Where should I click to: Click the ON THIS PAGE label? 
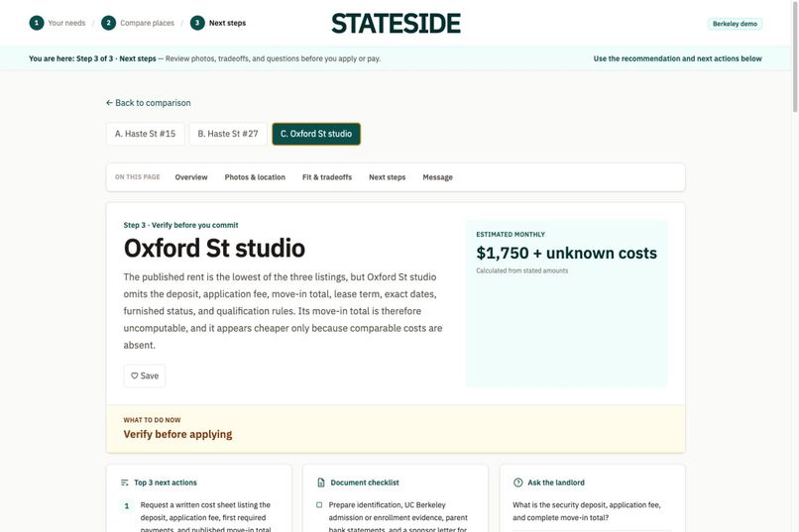coord(138,177)
